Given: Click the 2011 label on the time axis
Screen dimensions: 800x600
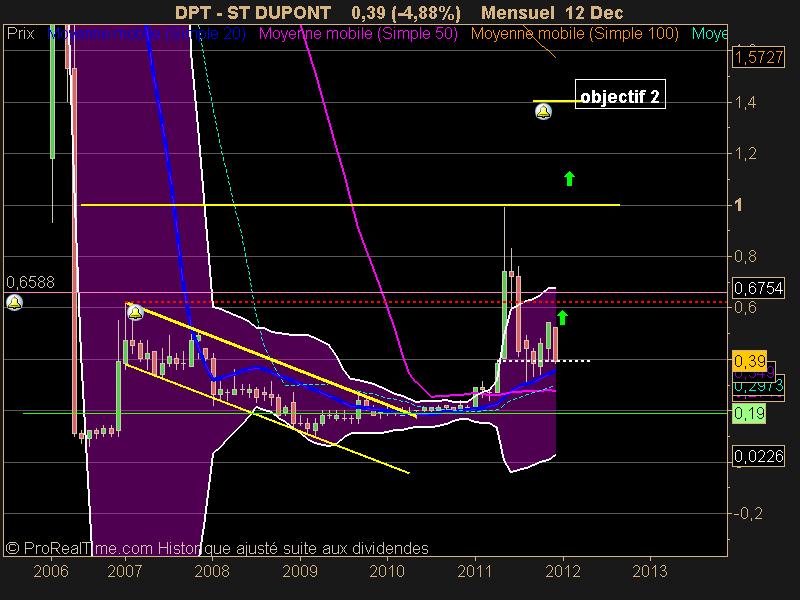Looking at the screenshot, I should (475, 571).
